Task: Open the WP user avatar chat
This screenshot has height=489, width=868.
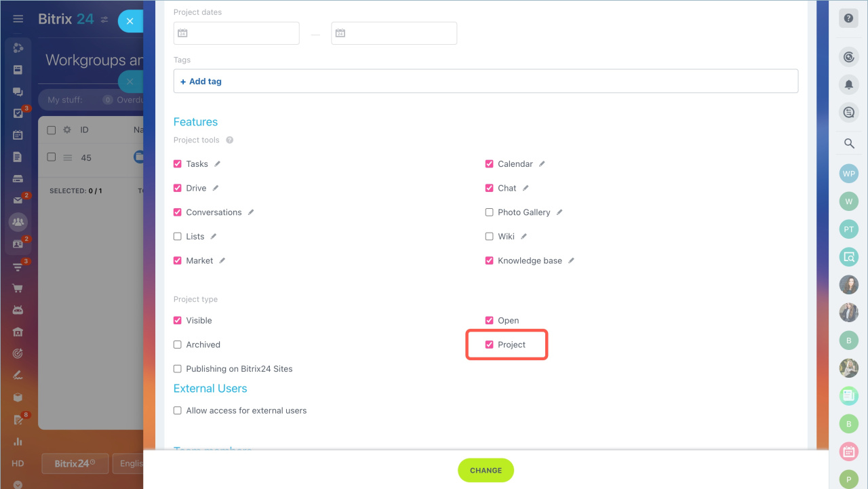Action: pos(848,173)
